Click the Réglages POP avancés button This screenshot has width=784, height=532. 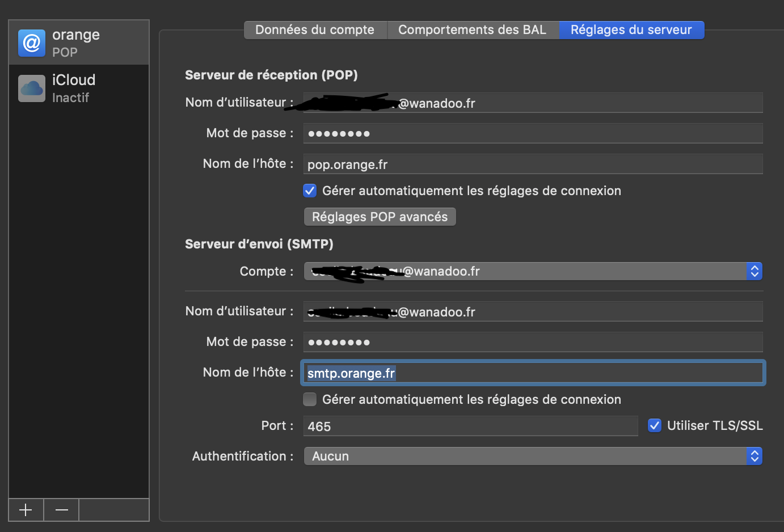(380, 217)
